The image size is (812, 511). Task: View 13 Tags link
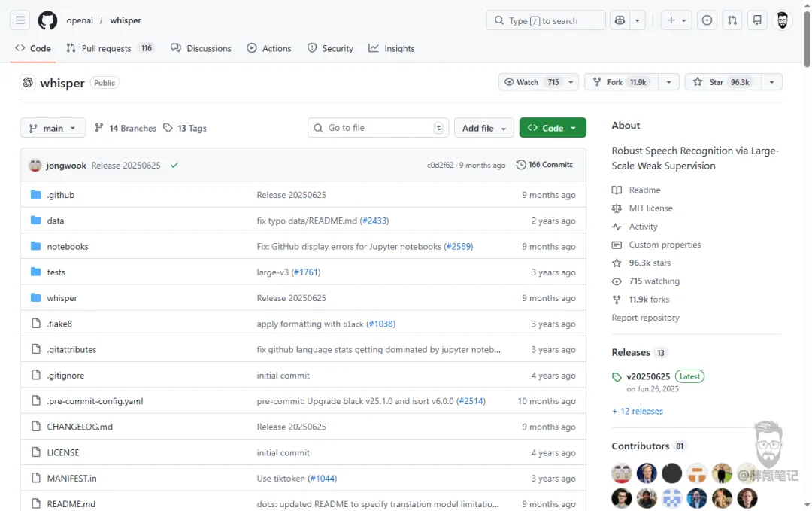(x=185, y=128)
